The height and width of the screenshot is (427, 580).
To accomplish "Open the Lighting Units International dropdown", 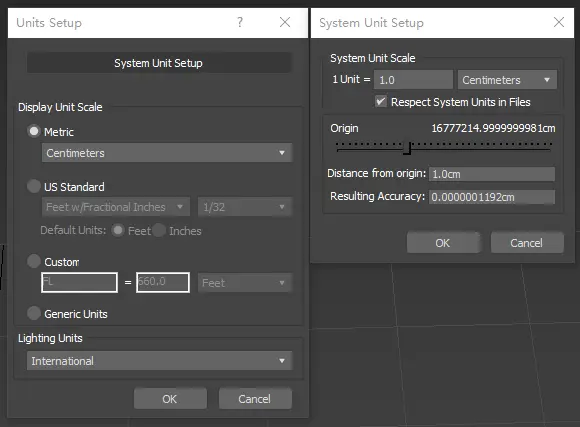I will coord(159,361).
